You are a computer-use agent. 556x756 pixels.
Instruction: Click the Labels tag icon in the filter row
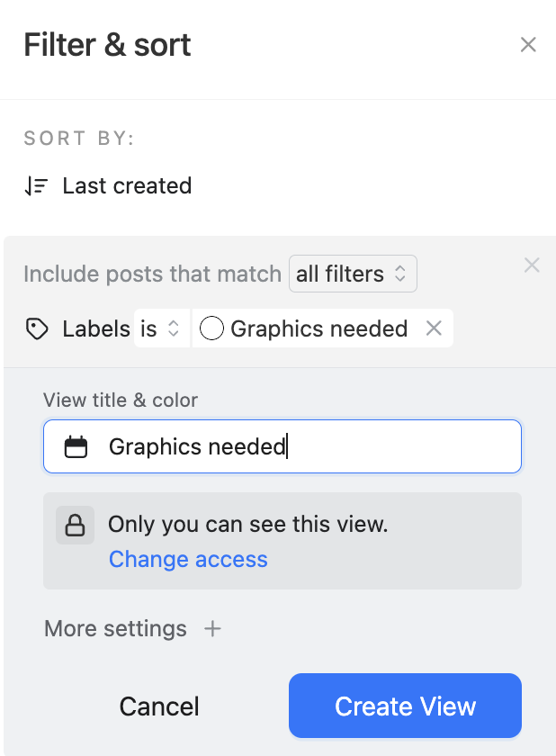tap(37, 328)
